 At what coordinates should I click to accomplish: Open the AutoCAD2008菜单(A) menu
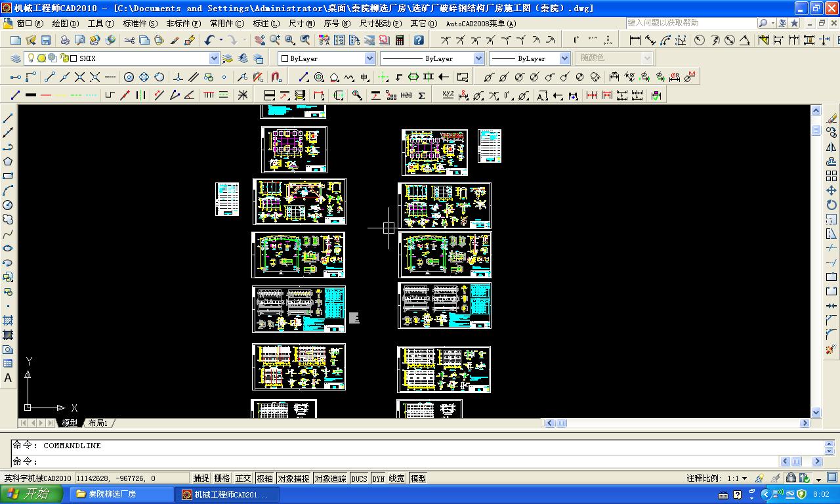(481, 23)
